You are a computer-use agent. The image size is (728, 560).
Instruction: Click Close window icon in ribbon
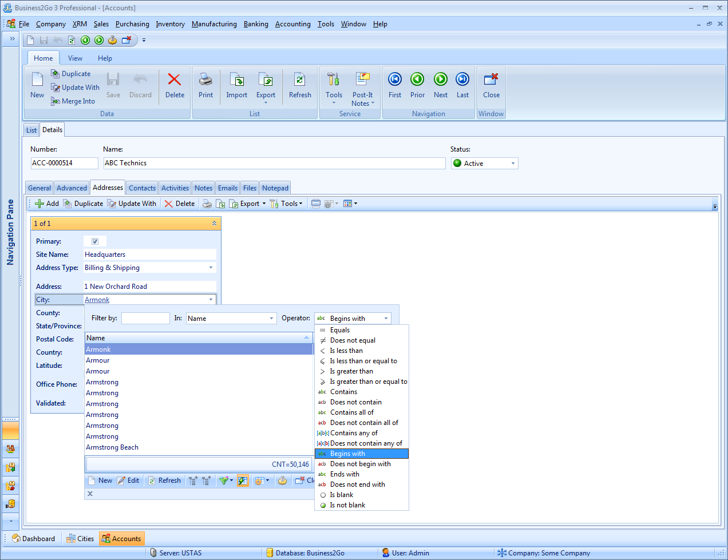pos(491,79)
